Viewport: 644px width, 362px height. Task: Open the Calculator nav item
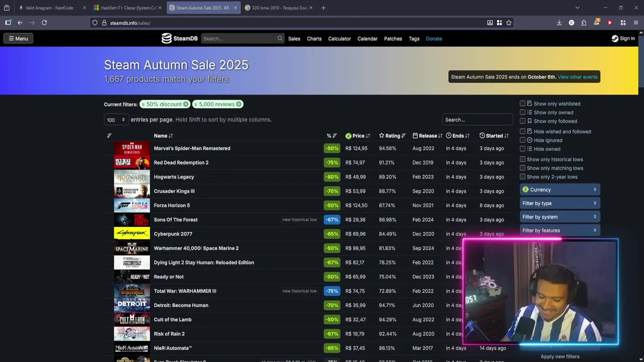tap(340, 39)
